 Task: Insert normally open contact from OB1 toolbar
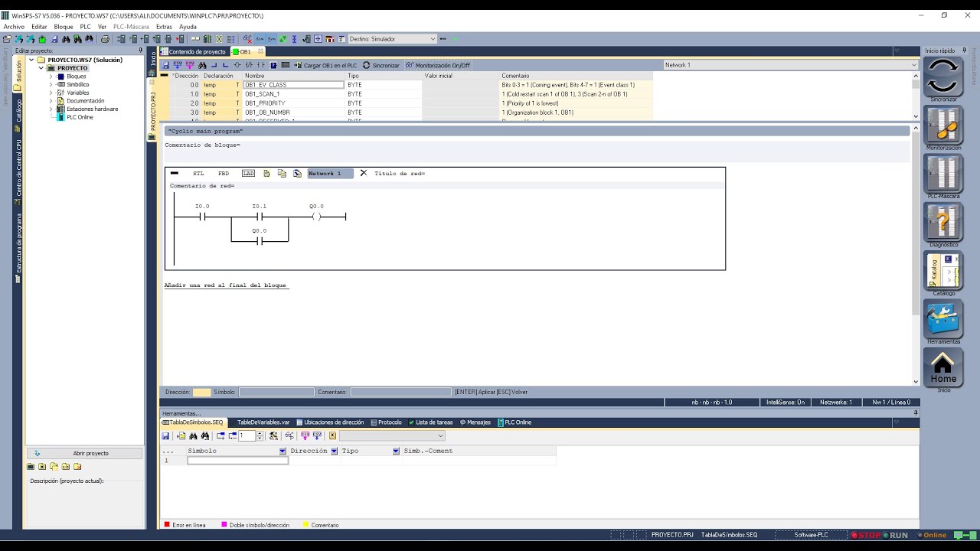(260, 65)
